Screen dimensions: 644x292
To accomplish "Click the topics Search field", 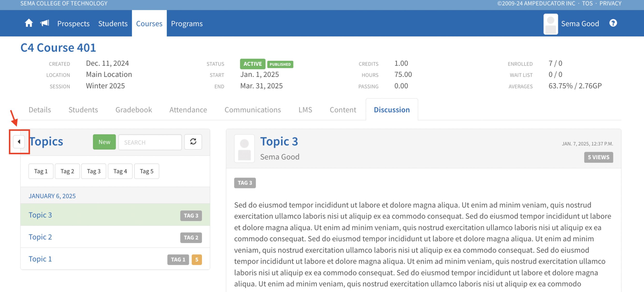I will [150, 142].
